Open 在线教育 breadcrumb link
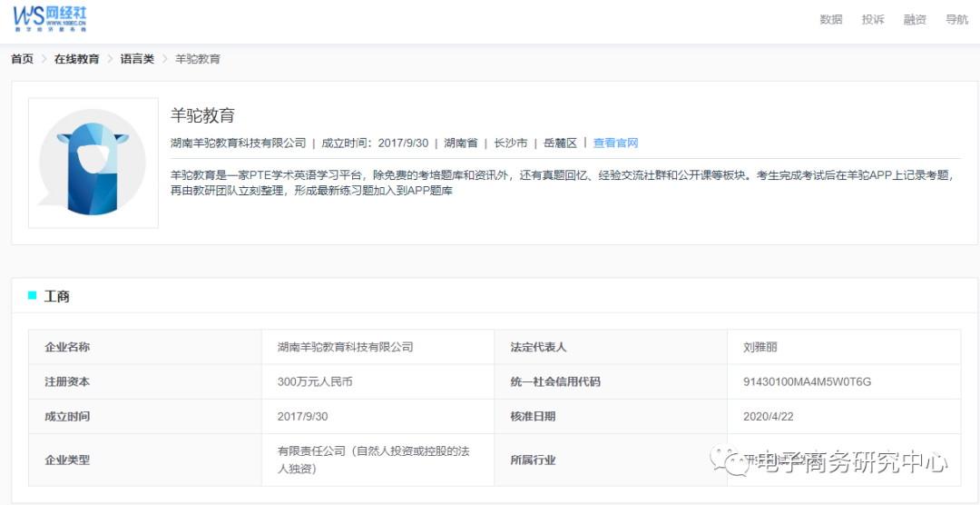The height and width of the screenshot is (505, 980). pyautogui.click(x=77, y=59)
